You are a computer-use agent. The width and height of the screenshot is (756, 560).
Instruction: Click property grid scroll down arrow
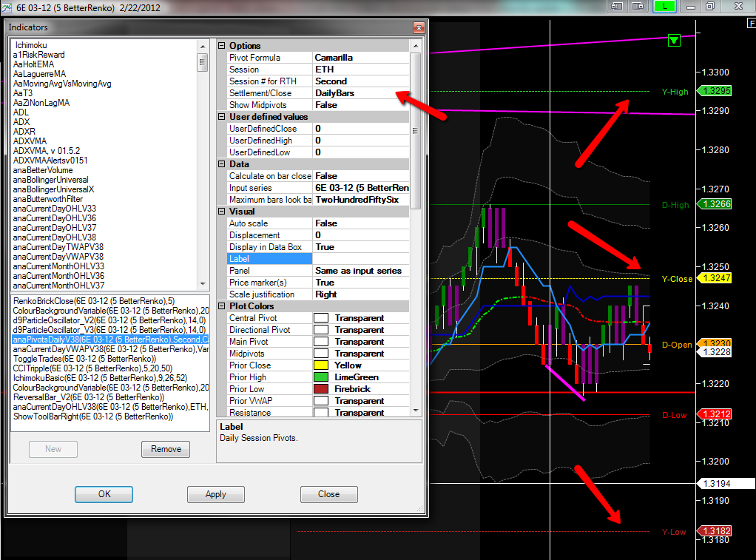[415, 411]
